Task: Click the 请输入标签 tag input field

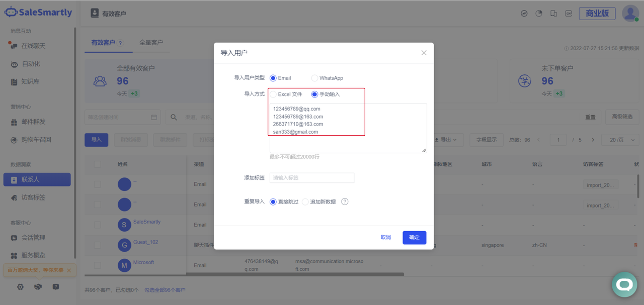Action: tap(312, 178)
